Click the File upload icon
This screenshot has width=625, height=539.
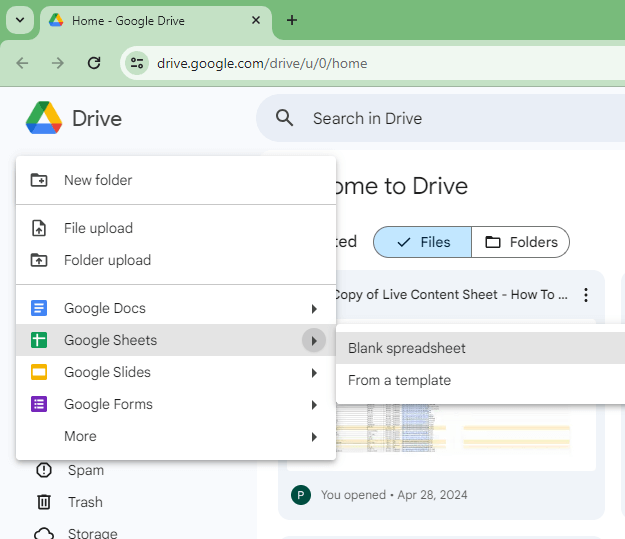click(x=39, y=228)
